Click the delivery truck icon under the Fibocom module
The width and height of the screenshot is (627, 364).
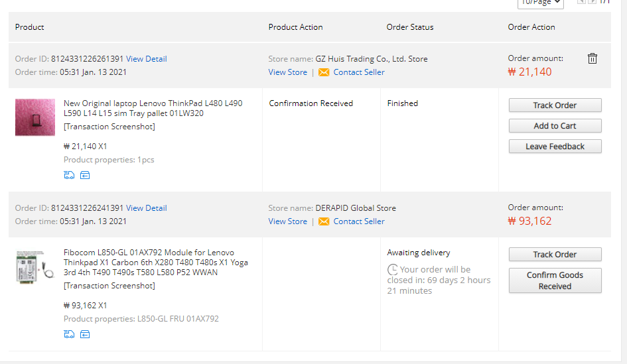tap(69, 334)
